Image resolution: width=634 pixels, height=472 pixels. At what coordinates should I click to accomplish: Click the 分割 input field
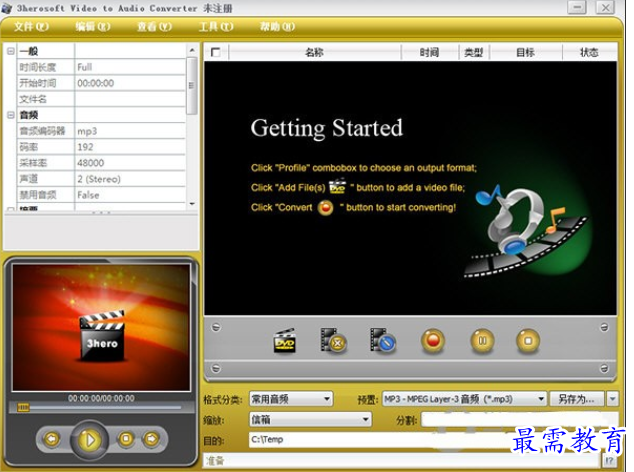click(519, 420)
